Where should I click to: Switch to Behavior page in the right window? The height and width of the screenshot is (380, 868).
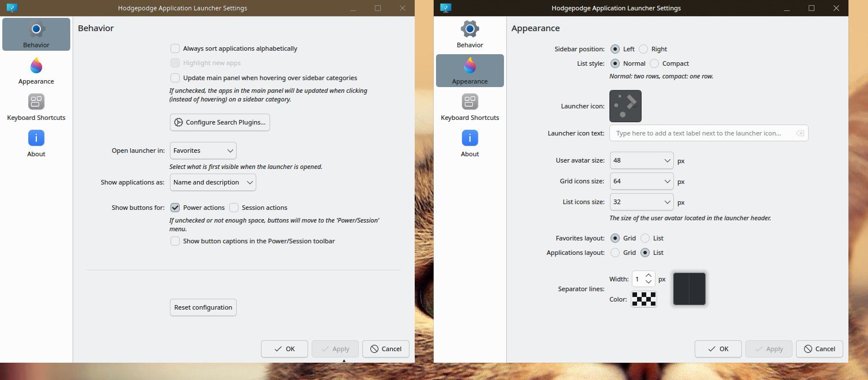pyautogui.click(x=470, y=35)
